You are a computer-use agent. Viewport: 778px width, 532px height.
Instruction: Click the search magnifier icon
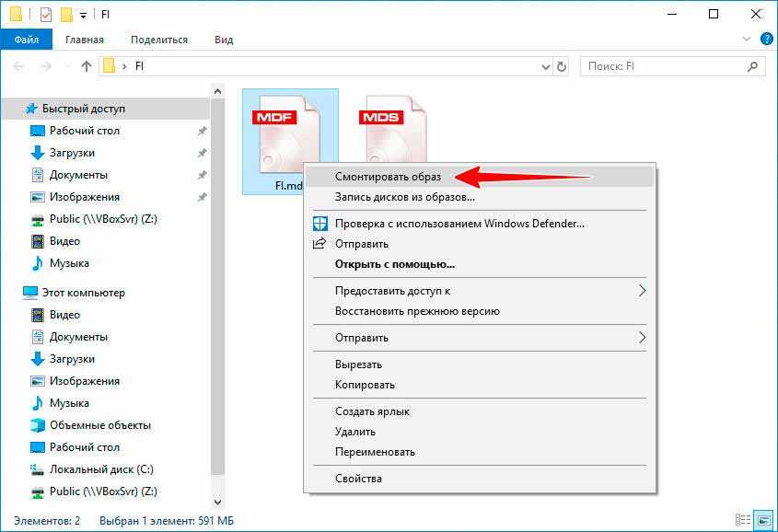click(x=753, y=66)
